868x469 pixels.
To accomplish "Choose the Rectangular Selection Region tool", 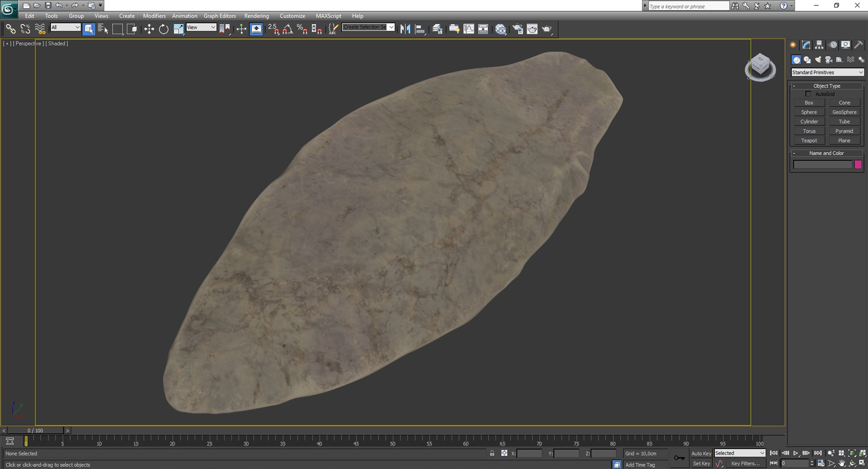I will (x=118, y=29).
